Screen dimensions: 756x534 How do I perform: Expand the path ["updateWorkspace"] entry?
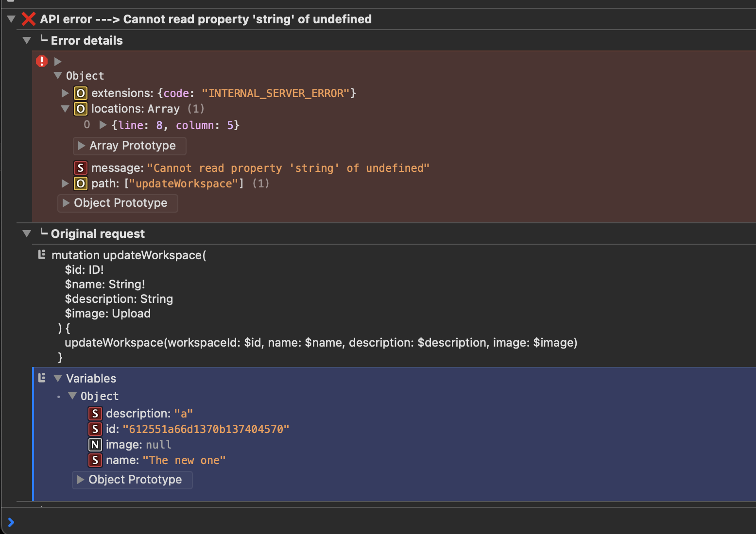65,184
